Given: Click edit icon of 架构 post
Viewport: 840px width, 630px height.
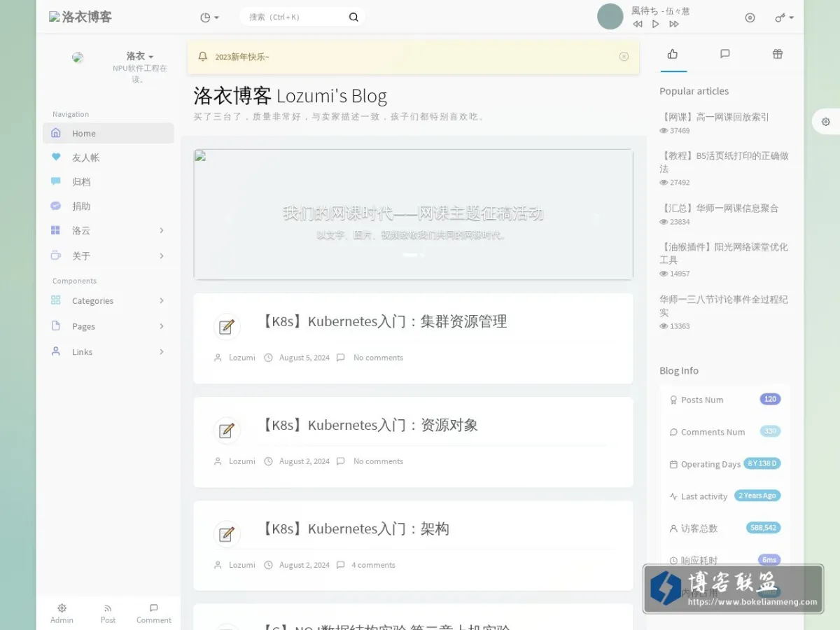Looking at the screenshot, I should (227, 534).
